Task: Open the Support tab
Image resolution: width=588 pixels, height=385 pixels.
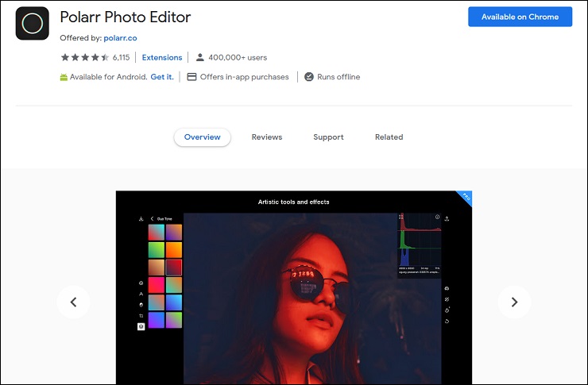Action: pos(328,137)
